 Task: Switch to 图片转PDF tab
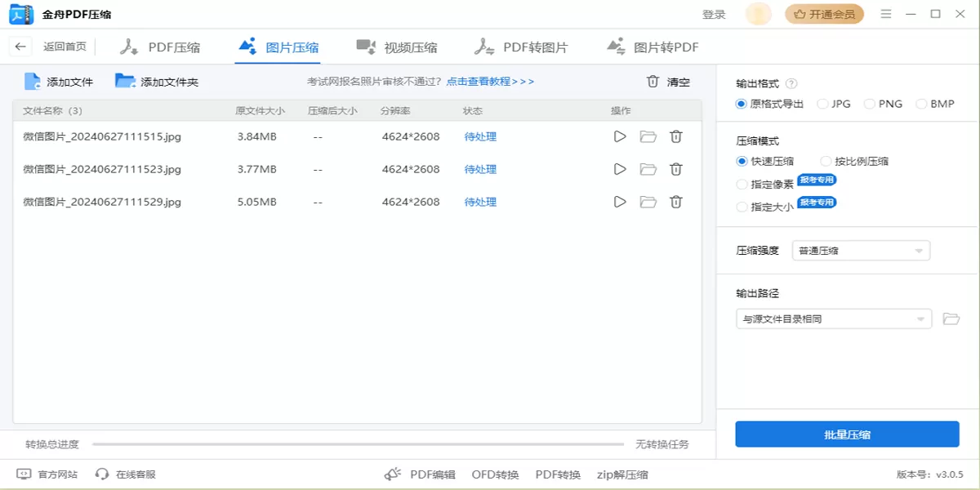tap(653, 47)
